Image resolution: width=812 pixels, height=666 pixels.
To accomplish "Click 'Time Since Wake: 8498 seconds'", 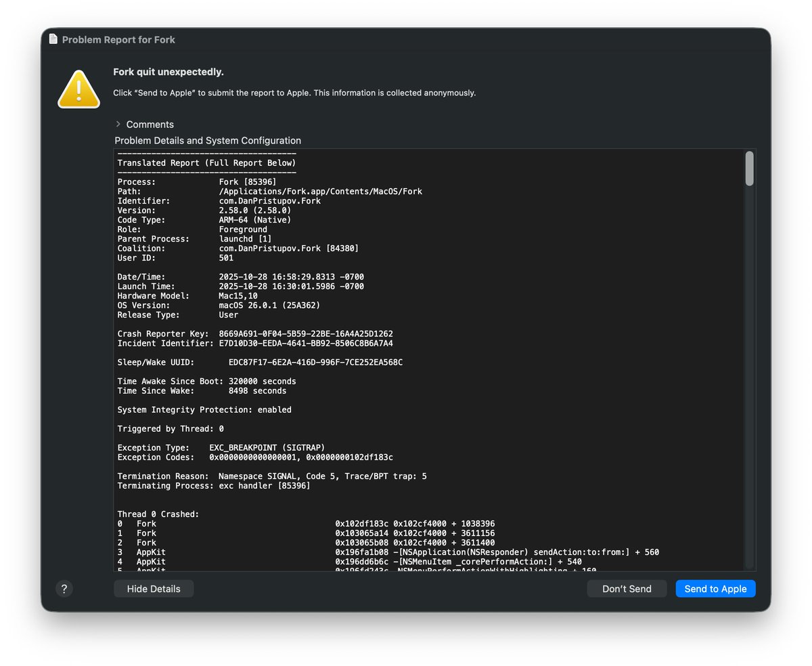I will point(202,391).
